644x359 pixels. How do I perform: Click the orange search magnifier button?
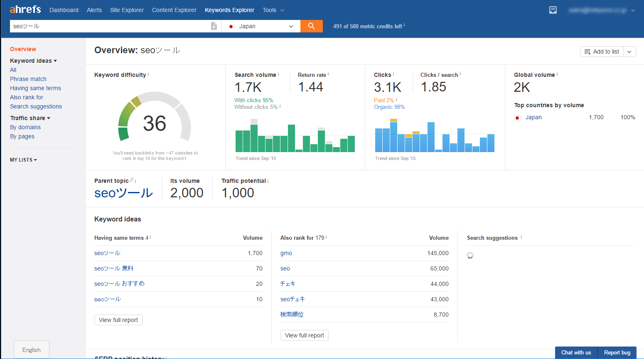[x=312, y=26]
